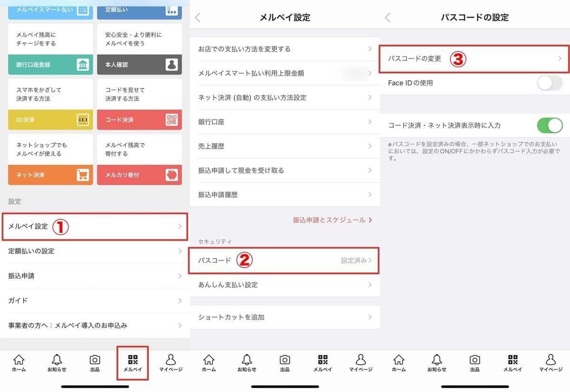
Task: Tap chevron on 定額払いの設定 row
Action: tap(180, 252)
